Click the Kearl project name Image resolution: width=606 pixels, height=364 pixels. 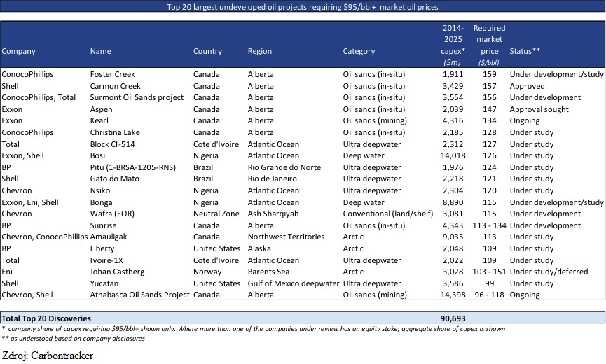pyautogui.click(x=99, y=120)
